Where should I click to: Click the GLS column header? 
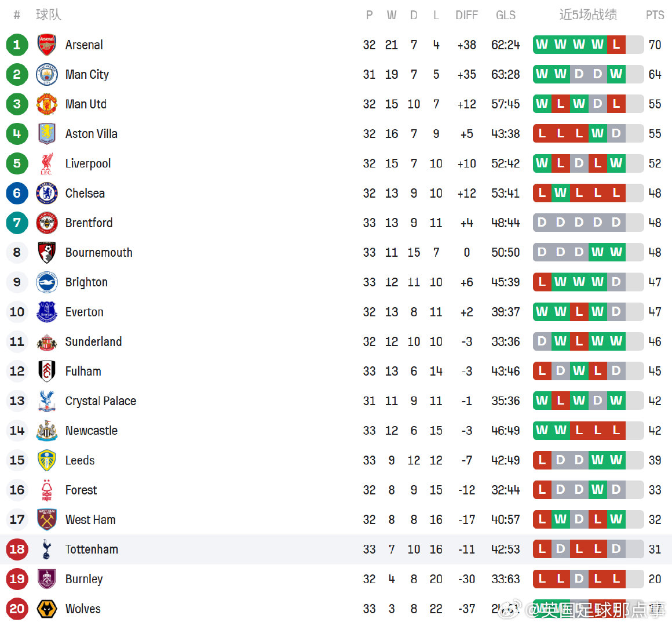(505, 15)
